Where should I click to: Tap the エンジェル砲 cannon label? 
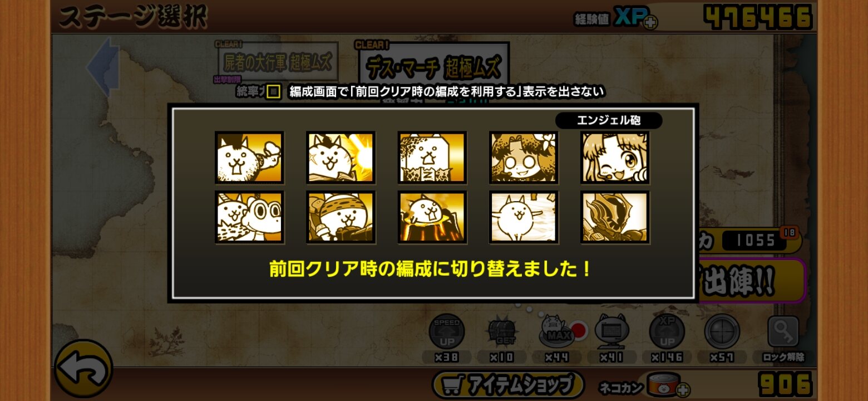[x=609, y=120]
